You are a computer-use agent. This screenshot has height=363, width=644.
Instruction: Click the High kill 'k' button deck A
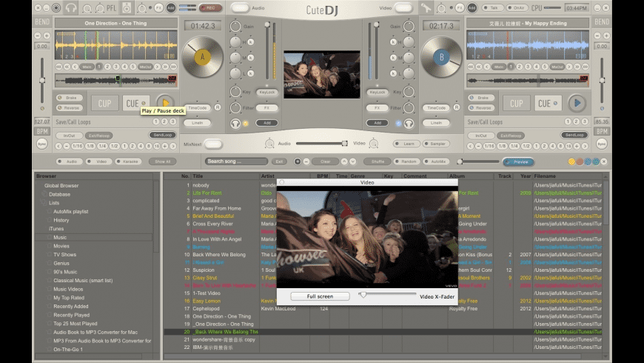pos(250,42)
